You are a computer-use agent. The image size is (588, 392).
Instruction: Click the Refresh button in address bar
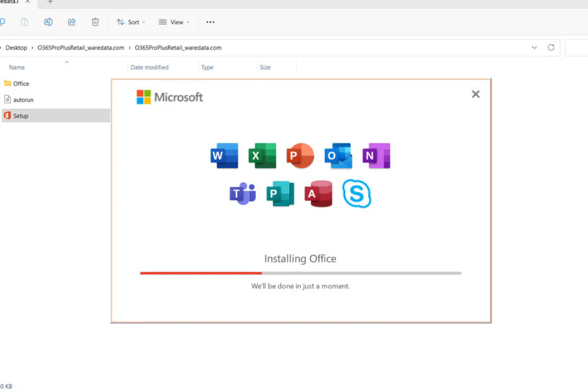pyautogui.click(x=551, y=47)
